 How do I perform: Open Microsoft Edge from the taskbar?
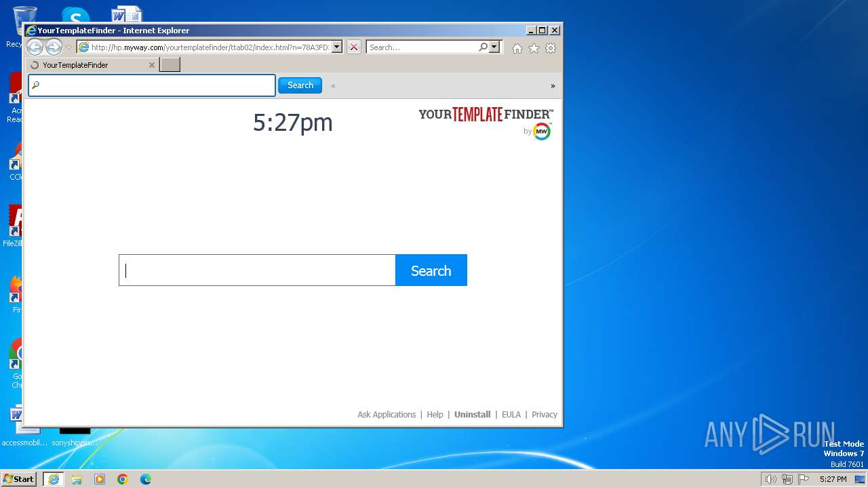pyautogui.click(x=146, y=479)
